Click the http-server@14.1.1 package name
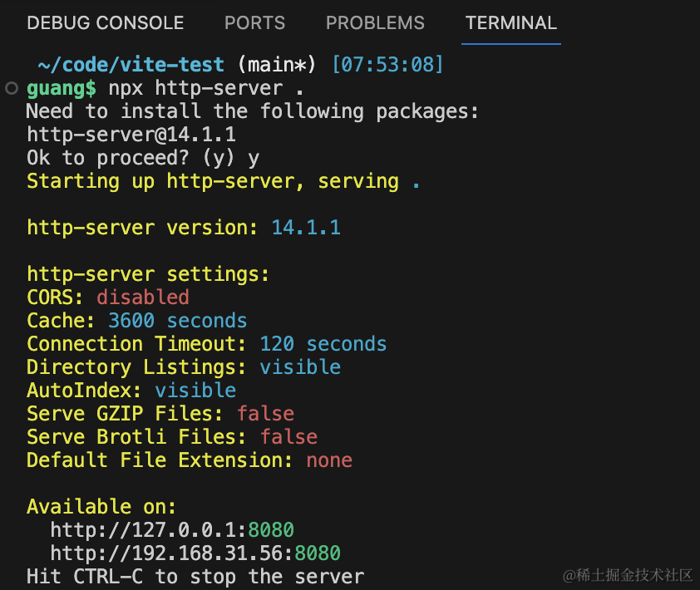 [131, 135]
